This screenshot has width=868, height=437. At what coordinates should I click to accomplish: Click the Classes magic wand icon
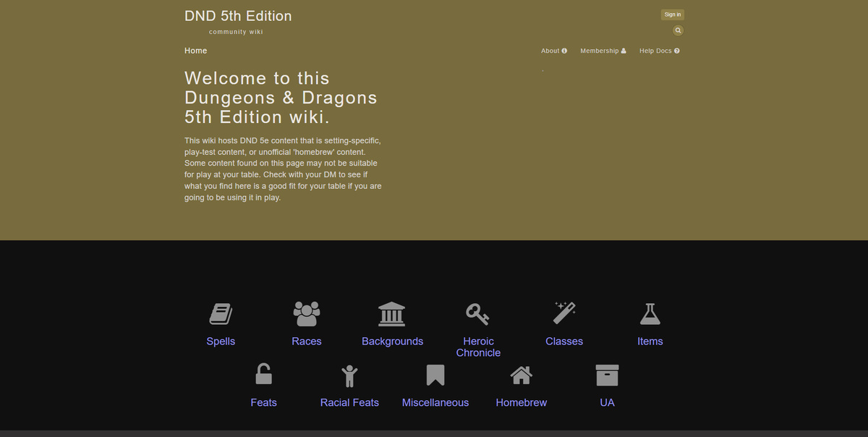tap(564, 313)
